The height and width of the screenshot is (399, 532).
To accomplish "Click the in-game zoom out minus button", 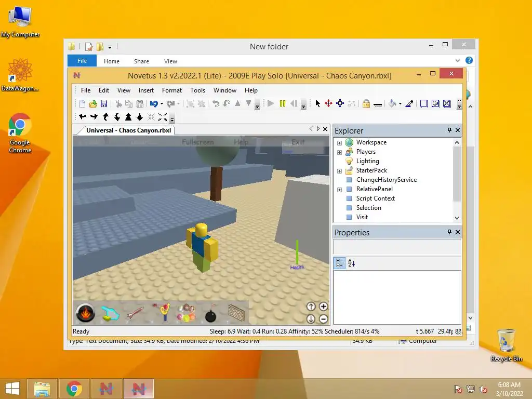I will click(323, 318).
